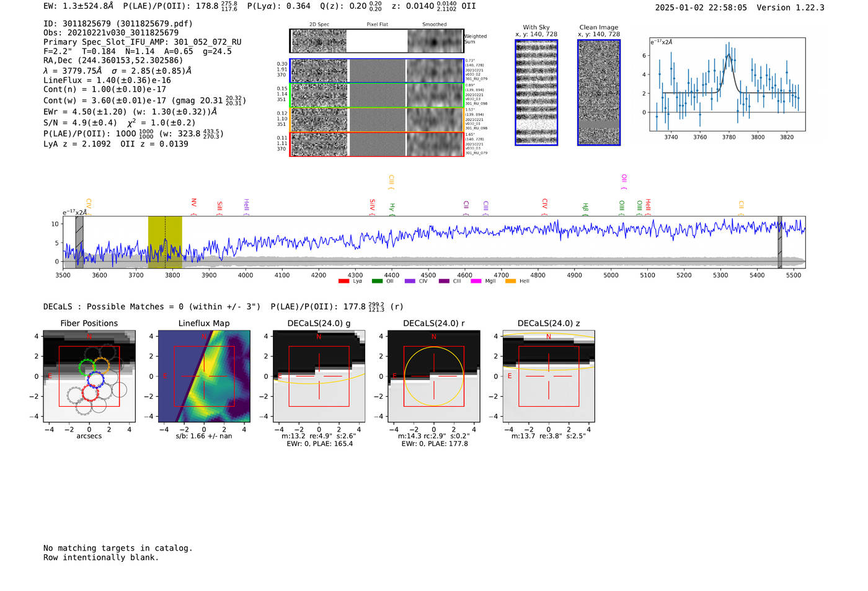Screen dimensions: 868x591
Task: Click the Weighted Sum 2D spectrum row
Action: [377, 41]
